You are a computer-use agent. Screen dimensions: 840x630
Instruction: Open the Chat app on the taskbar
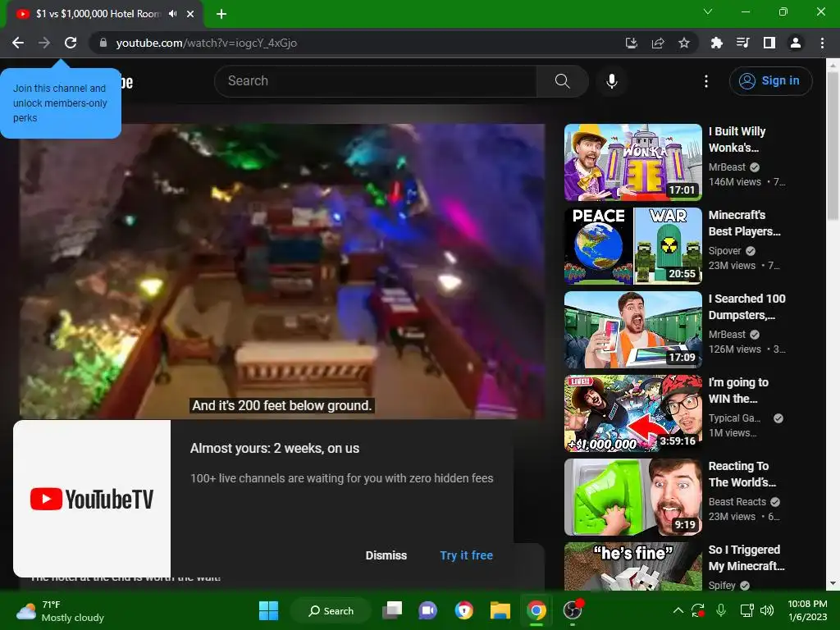[427, 610]
